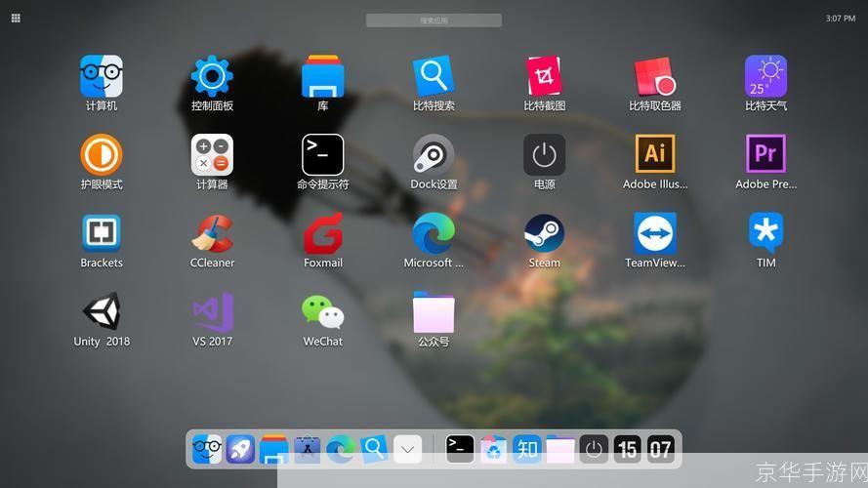Launch 护眼模式 eye protection app
This screenshot has width=868, height=488.
[102, 155]
